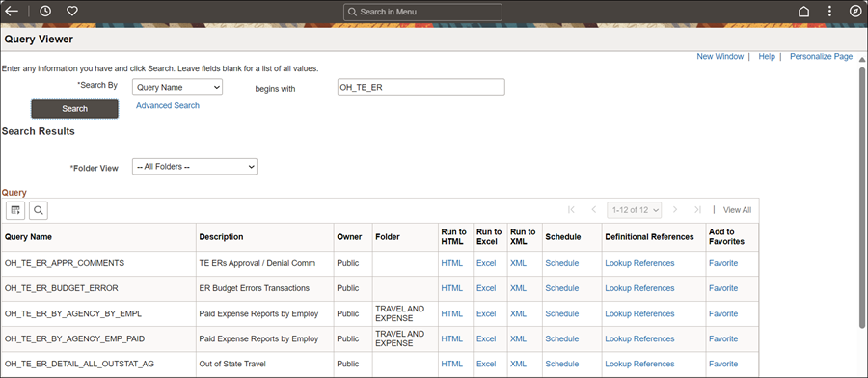Go to the last page arrow
Image resolution: width=868 pixels, height=378 pixels.
[697, 210]
